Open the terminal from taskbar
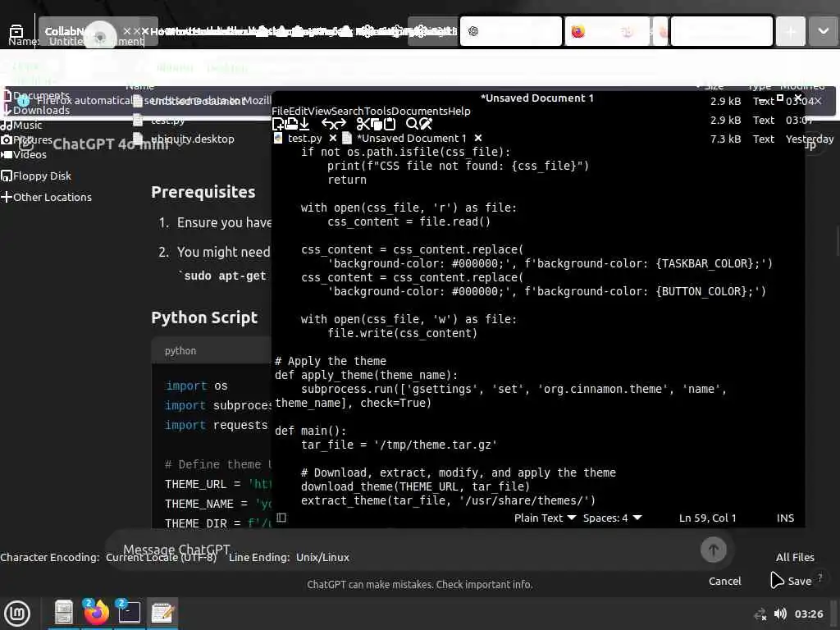 pos(129,612)
